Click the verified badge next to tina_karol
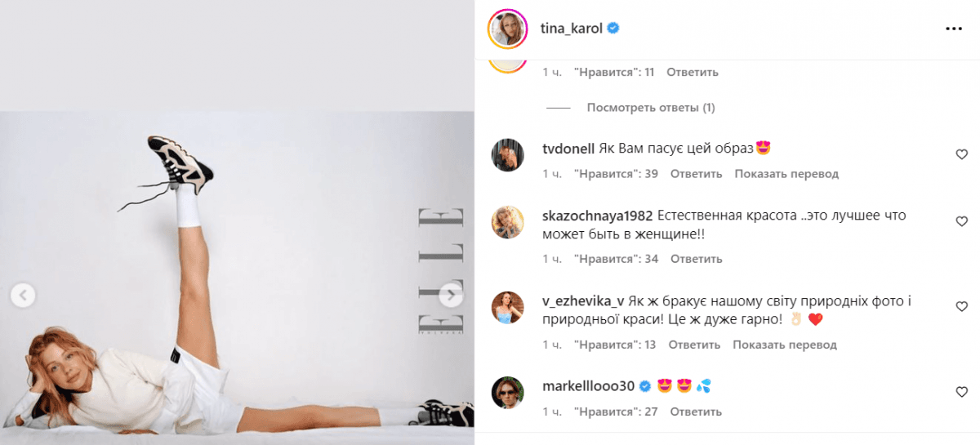 pos(612,29)
